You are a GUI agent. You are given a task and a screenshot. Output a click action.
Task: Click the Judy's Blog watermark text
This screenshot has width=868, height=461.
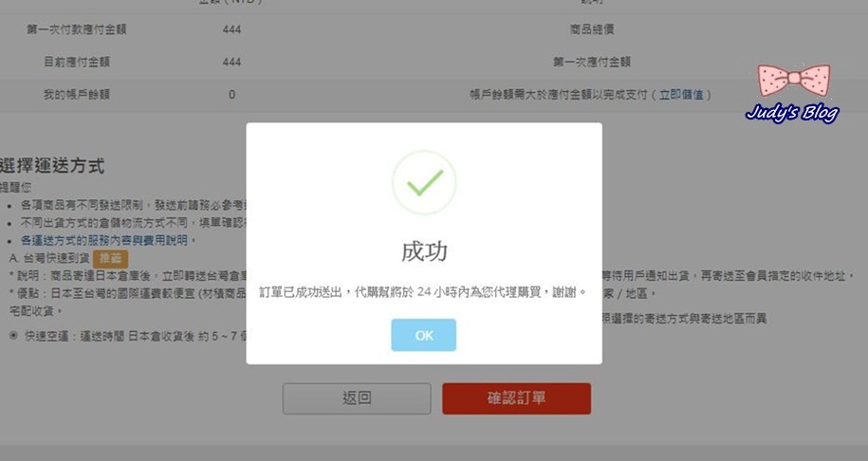(x=792, y=114)
